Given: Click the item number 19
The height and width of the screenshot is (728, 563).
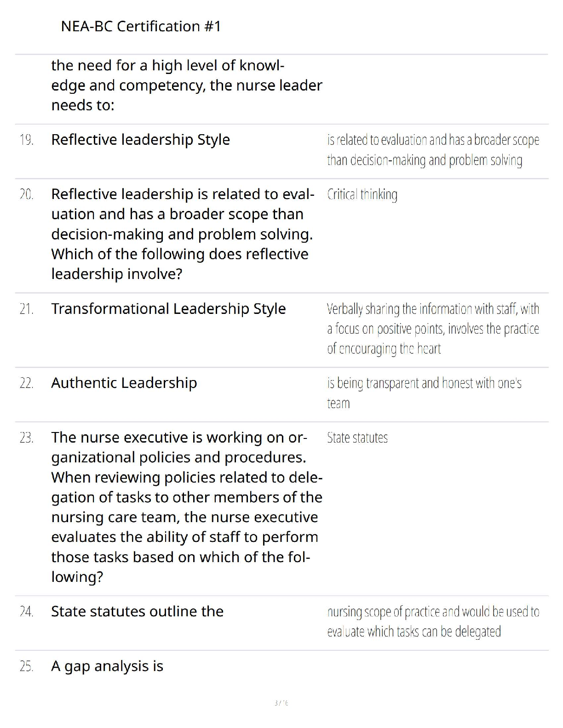Looking at the screenshot, I should point(27,140).
